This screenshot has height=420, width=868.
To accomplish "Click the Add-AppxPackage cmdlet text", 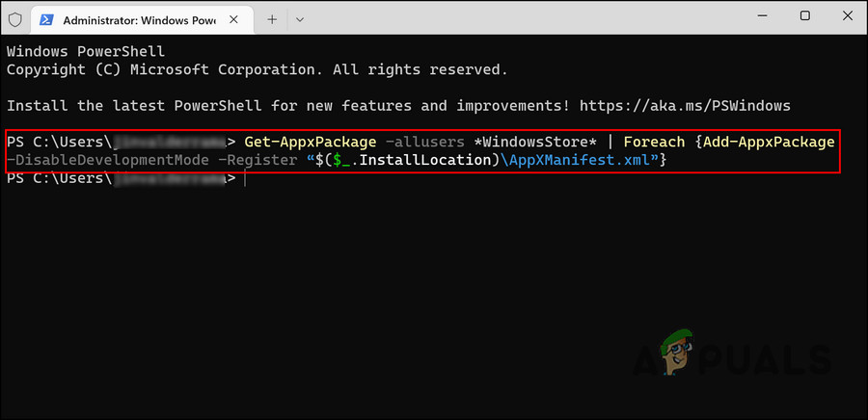I will pyautogui.click(x=769, y=142).
